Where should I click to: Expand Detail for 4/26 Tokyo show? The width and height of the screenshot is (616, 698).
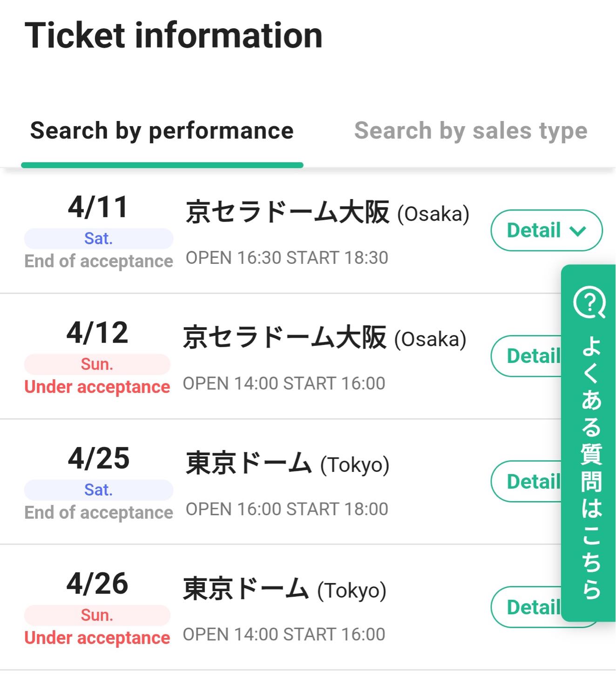[526, 607]
